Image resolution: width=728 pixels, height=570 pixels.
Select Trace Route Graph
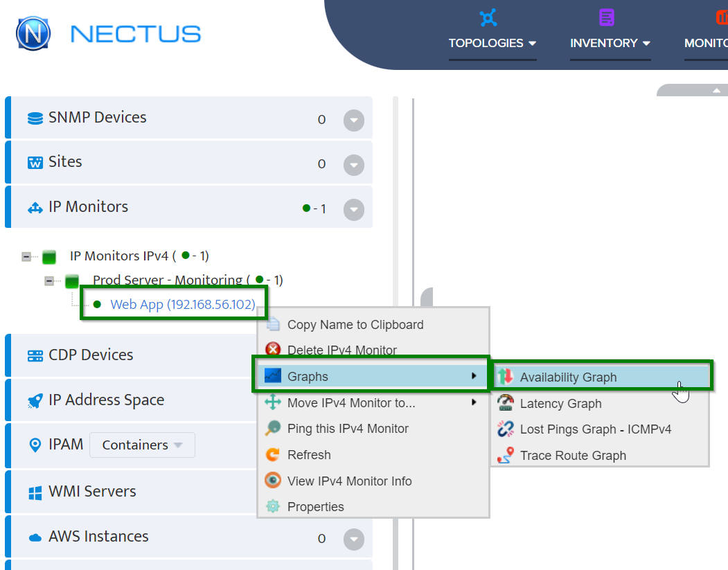(x=600, y=455)
